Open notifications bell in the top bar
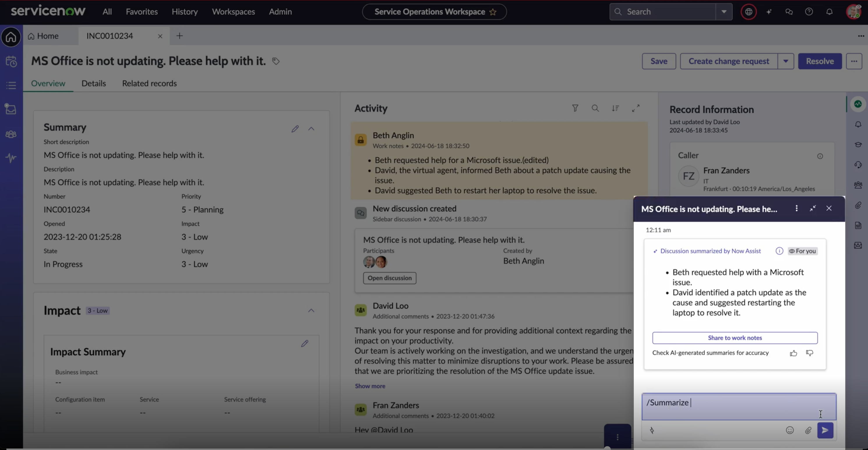The width and height of the screenshot is (868, 450). tap(829, 12)
